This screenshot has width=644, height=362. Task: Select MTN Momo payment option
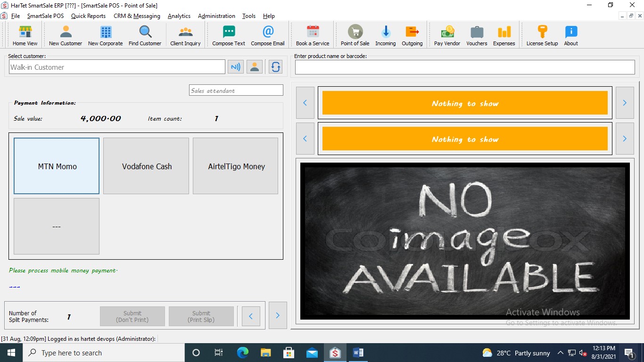pyautogui.click(x=57, y=166)
